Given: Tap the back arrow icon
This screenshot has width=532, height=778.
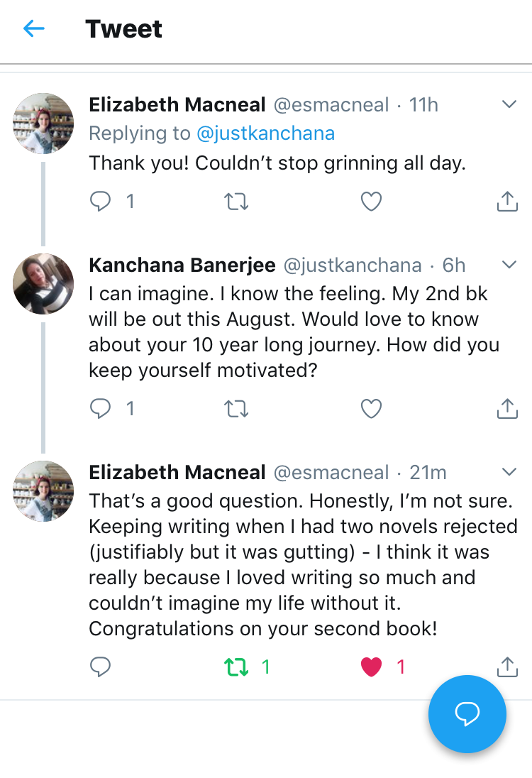Looking at the screenshot, I should point(34,28).
